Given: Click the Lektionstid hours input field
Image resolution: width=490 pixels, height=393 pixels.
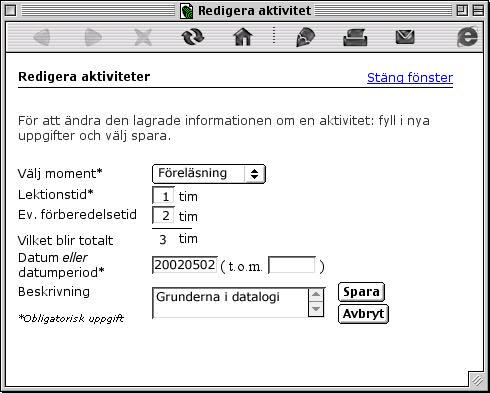Looking at the screenshot, I should pos(163,195).
